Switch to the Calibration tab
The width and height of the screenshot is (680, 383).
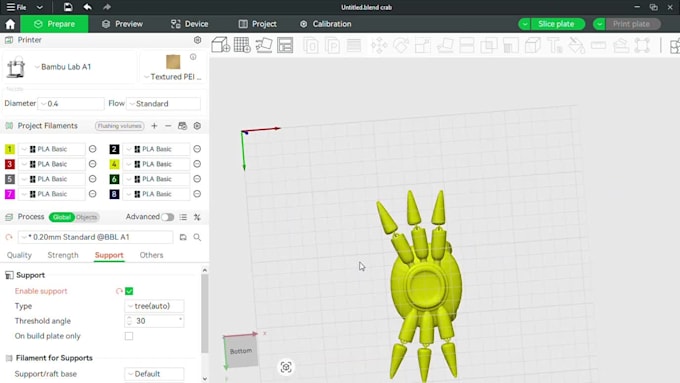(325, 24)
